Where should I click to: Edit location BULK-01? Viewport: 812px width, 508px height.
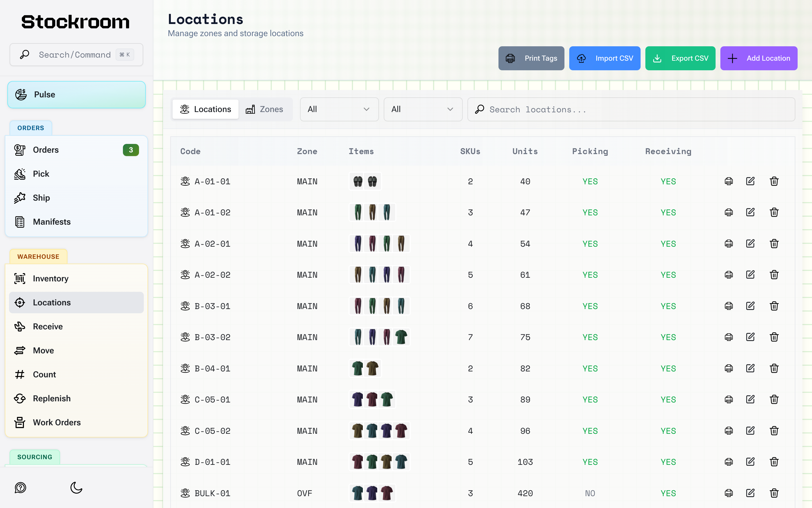tap(750, 493)
